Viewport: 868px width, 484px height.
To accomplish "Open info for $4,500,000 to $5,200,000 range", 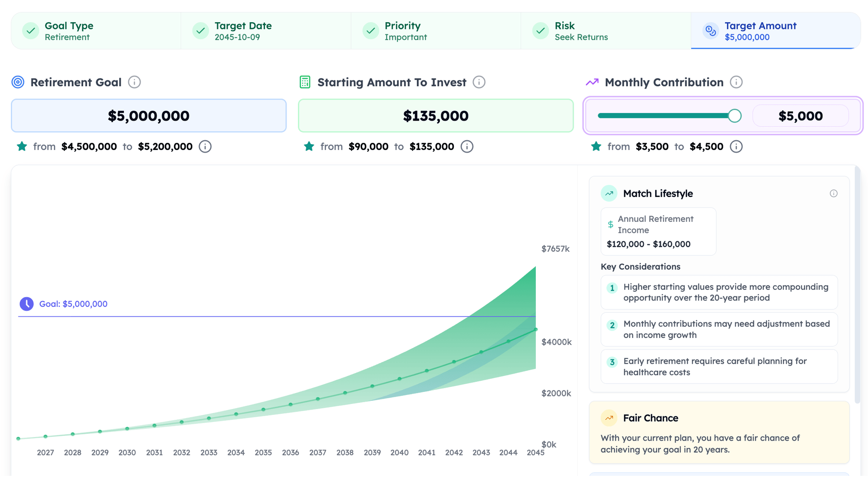I will pyautogui.click(x=205, y=147).
